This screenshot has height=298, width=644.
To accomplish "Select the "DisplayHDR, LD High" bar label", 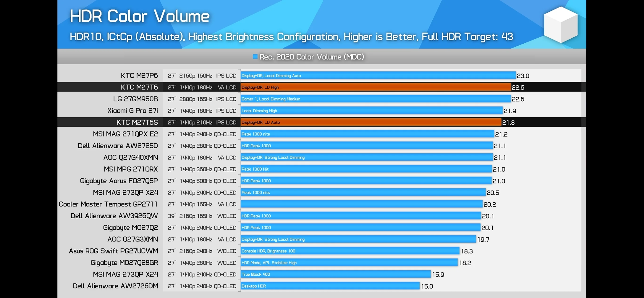I will pos(260,87).
